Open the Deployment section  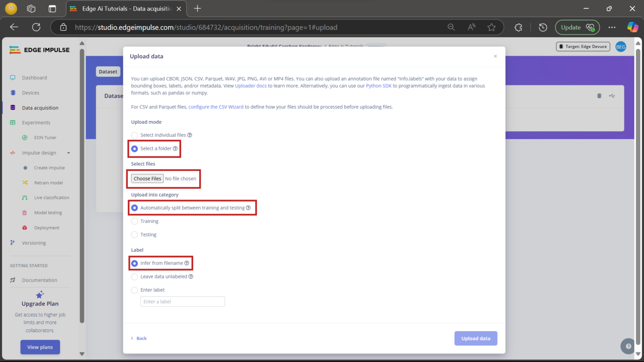click(47, 227)
